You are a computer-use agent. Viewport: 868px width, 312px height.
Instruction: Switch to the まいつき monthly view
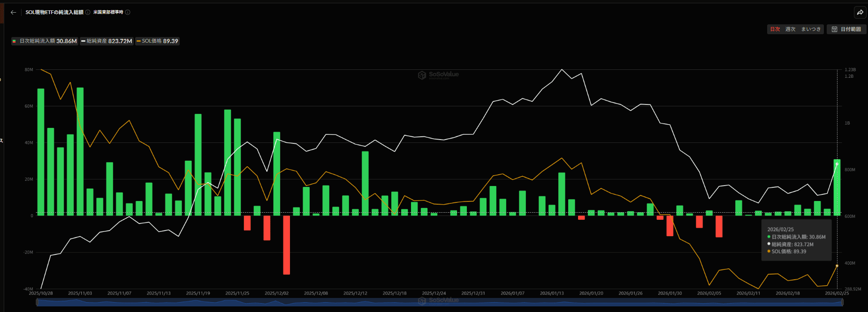click(x=811, y=30)
